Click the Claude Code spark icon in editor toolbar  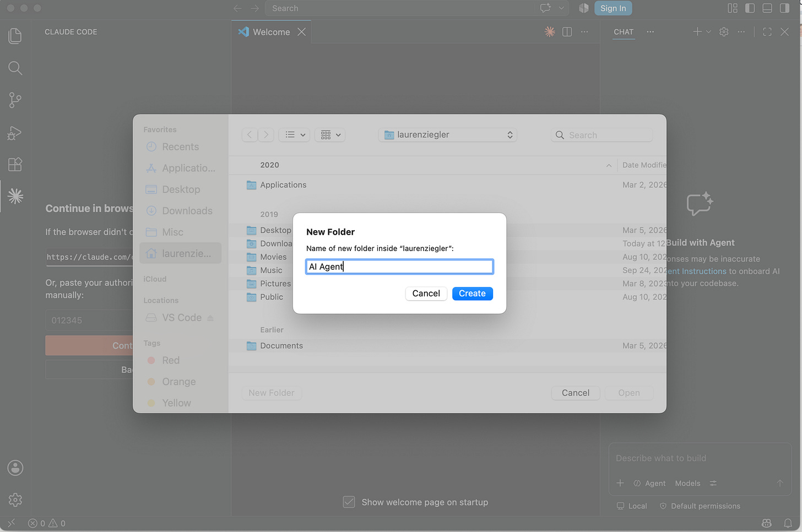click(x=550, y=32)
